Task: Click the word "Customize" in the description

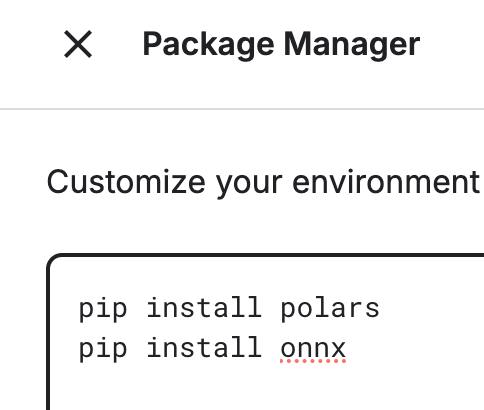Action: (x=126, y=182)
